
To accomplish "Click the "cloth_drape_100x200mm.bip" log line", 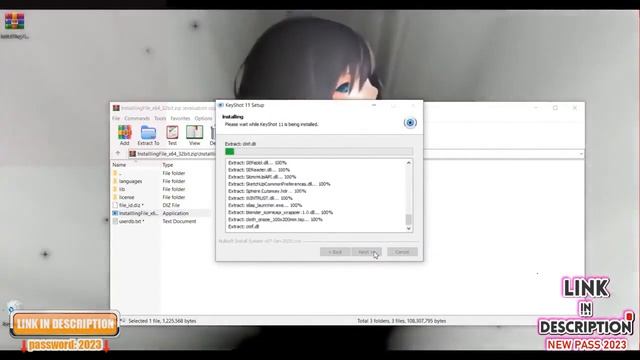I will [275, 220].
